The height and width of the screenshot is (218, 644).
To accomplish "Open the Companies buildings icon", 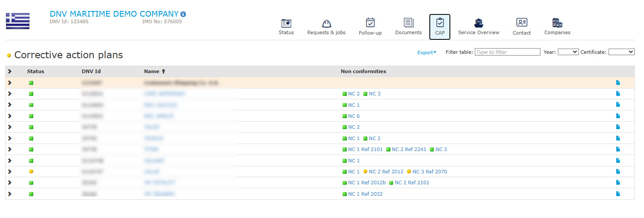I will pyautogui.click(x=557, y=23).
